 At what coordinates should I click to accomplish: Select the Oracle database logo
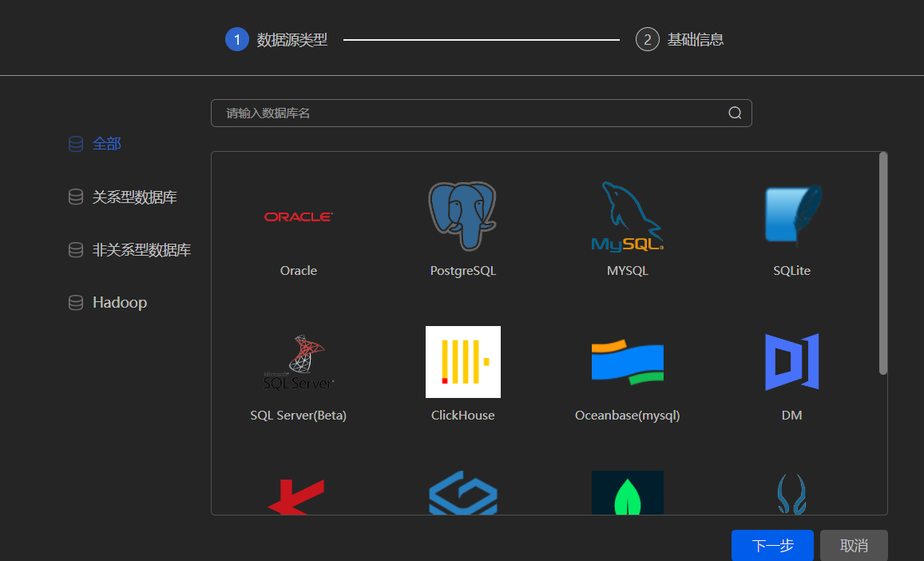coord(298,217)
